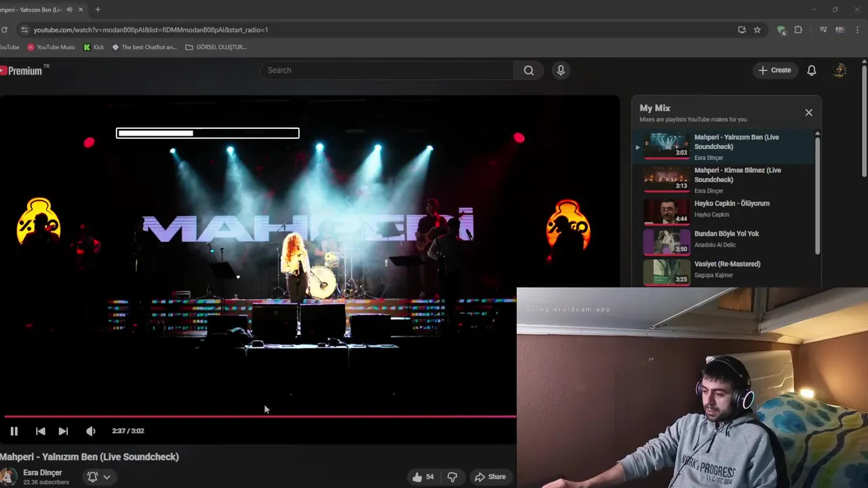Open The best ChatBot bookmark
Viewport: 868px width, 488px height.
coord(144,47)
